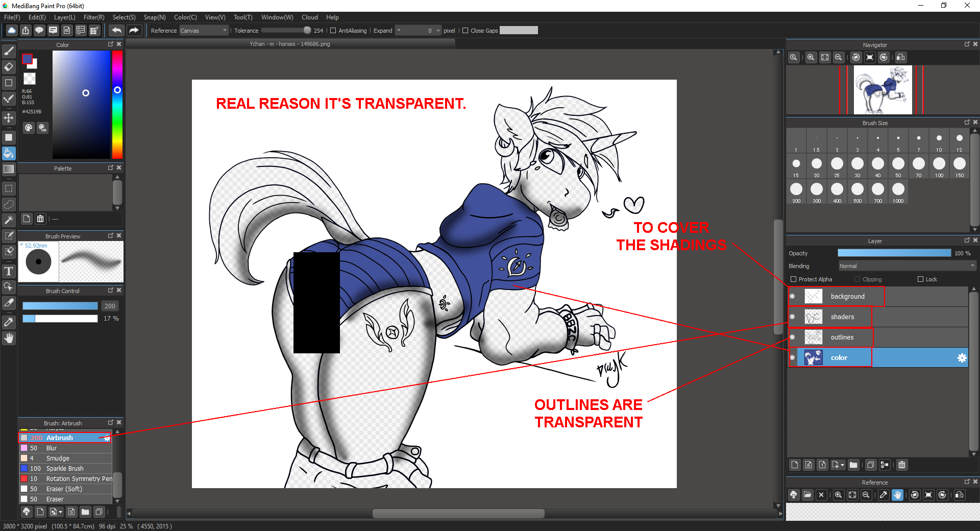Select the Rotation Symmetry Pen brush

pyautogui.click(x=65, y=479)
